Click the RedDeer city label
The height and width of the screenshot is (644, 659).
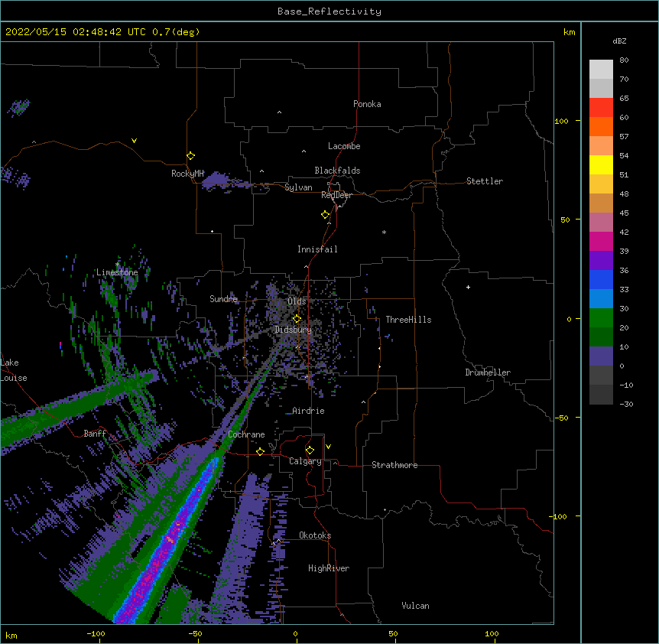pyautogui.click(x=336, y=195)
